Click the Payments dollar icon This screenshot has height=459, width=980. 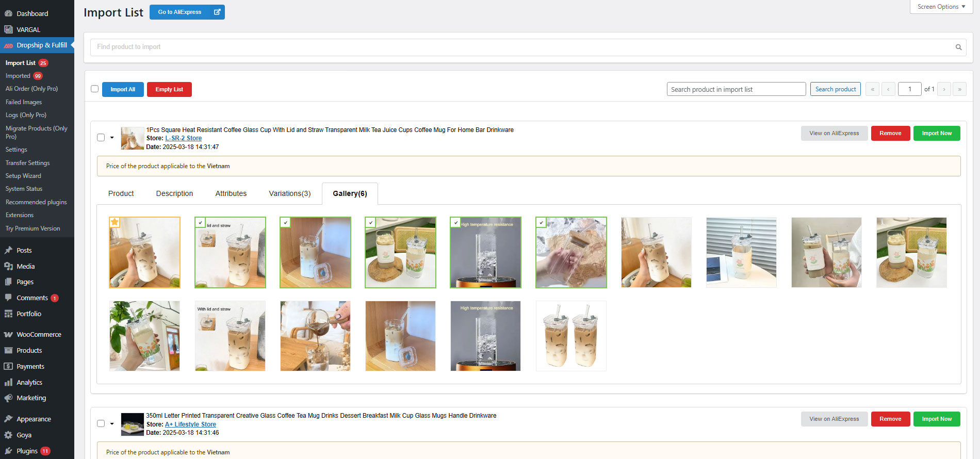[x=8, y=366]
